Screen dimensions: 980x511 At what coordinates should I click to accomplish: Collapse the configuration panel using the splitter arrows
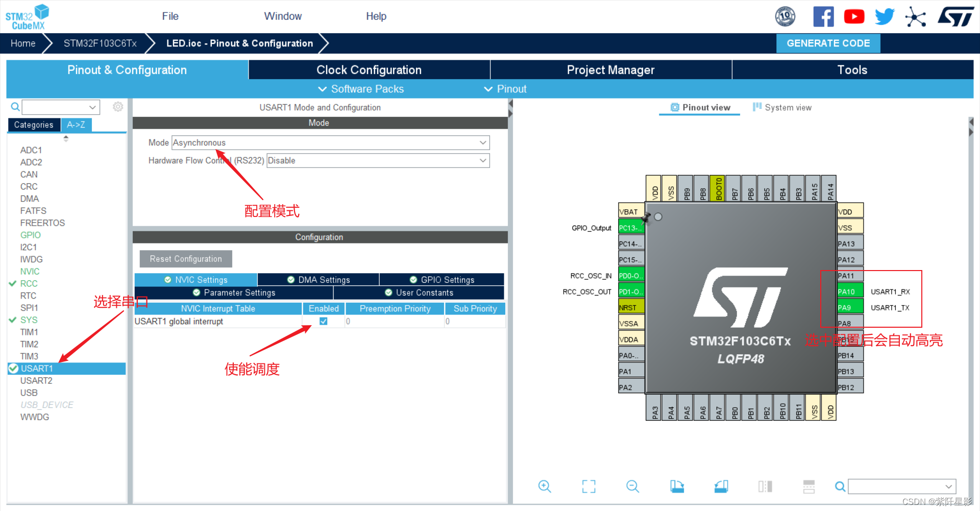(510, 108)
